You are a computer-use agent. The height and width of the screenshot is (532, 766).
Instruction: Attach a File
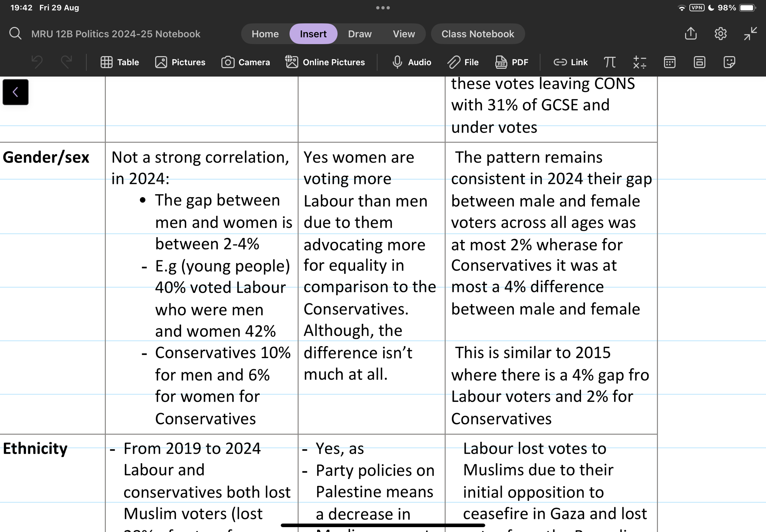(x=463, y=62)
